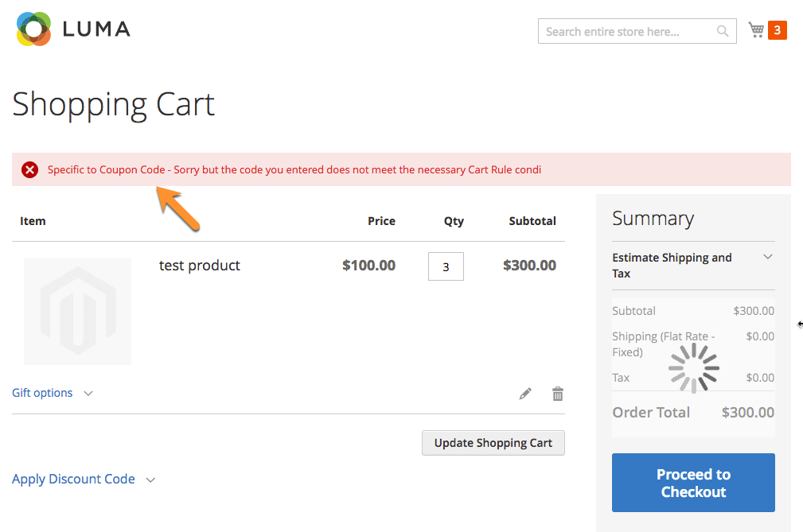
Task: Open the test product name link
Action: (x=200, y=266)
